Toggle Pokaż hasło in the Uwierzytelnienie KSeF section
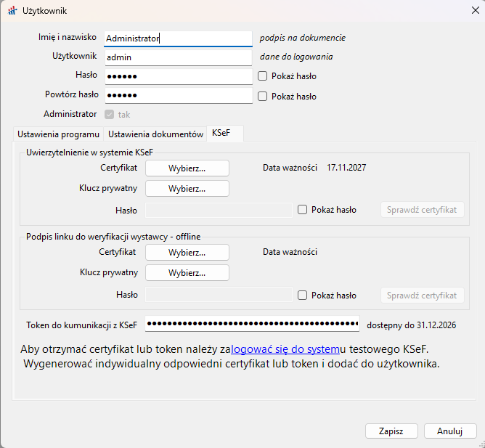 303,210
